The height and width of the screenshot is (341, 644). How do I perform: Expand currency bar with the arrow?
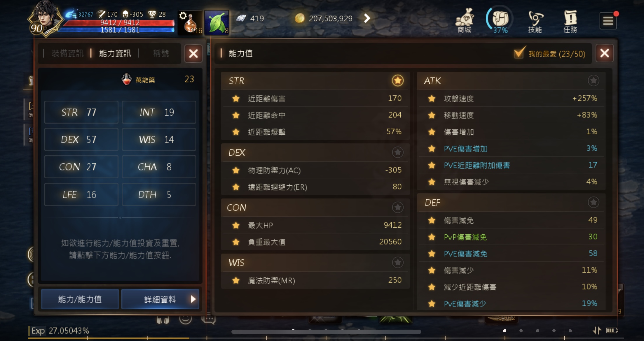point(367,18)
